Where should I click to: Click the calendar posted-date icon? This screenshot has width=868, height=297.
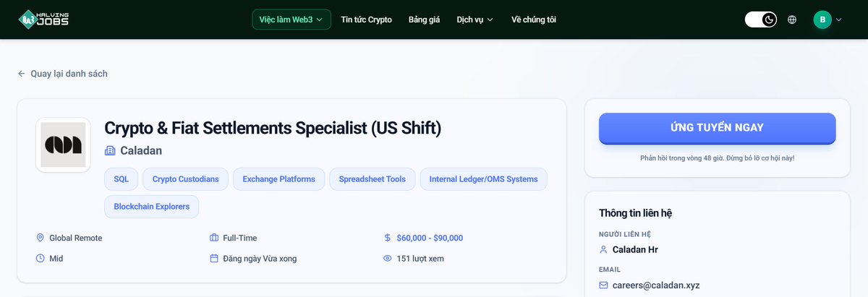point(214,258)
